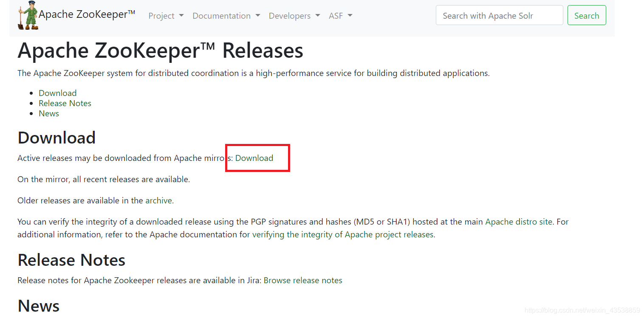Open verifying the integrity of Apache releases link
The width and height of the screenshot is (644, 318).
(x=343, y=234)
